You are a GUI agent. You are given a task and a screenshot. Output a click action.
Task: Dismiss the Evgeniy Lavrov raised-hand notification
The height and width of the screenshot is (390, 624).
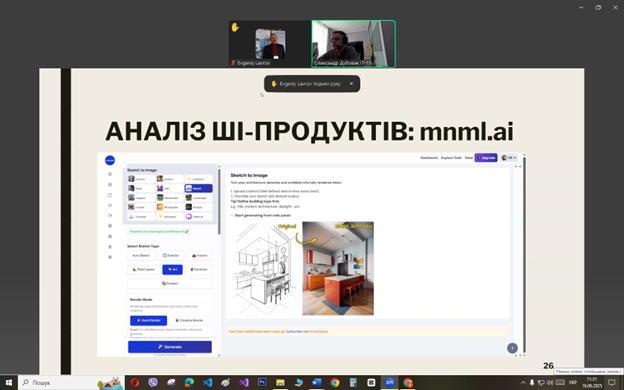click(x=351, y=84)
